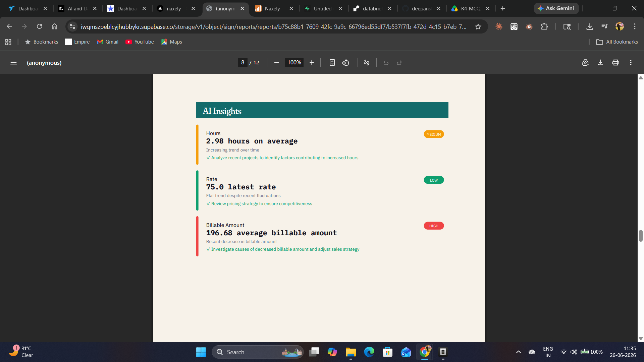The image size is (644, 362).
Task: Click the Ask Gemini button
Action: click(556, 8)
